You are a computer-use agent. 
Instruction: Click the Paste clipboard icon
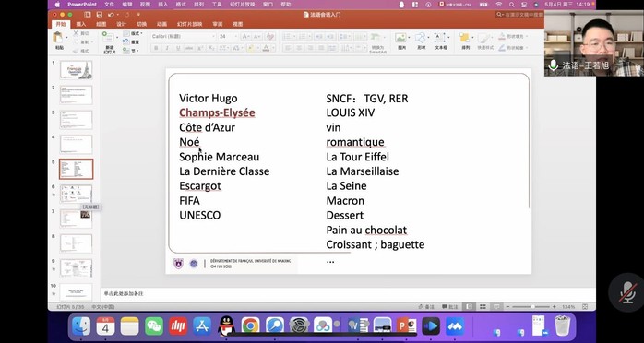click(58, 38)
